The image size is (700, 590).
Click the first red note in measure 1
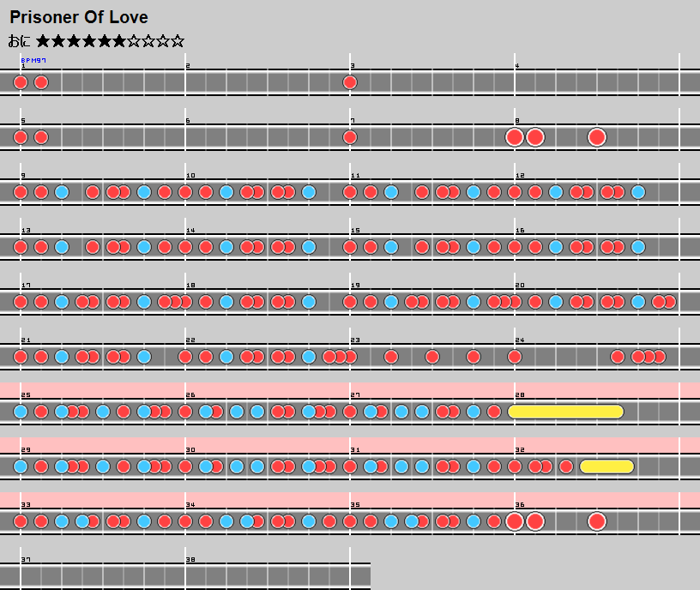click(x=21, y=82)
